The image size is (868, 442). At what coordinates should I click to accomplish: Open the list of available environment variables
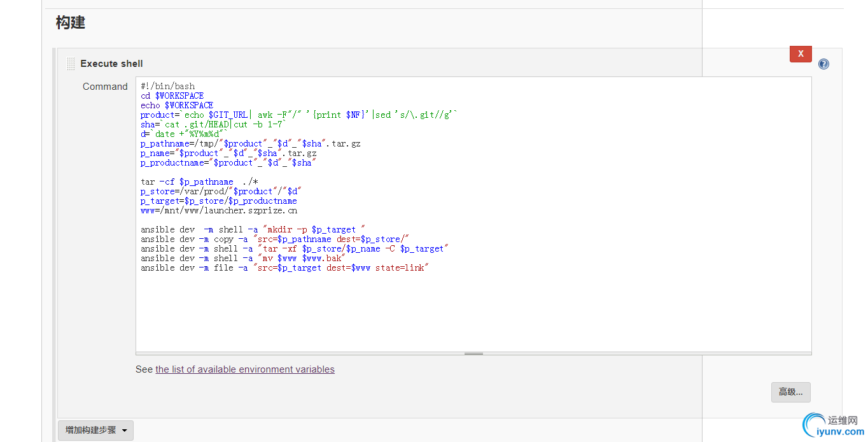pos(245,369)
